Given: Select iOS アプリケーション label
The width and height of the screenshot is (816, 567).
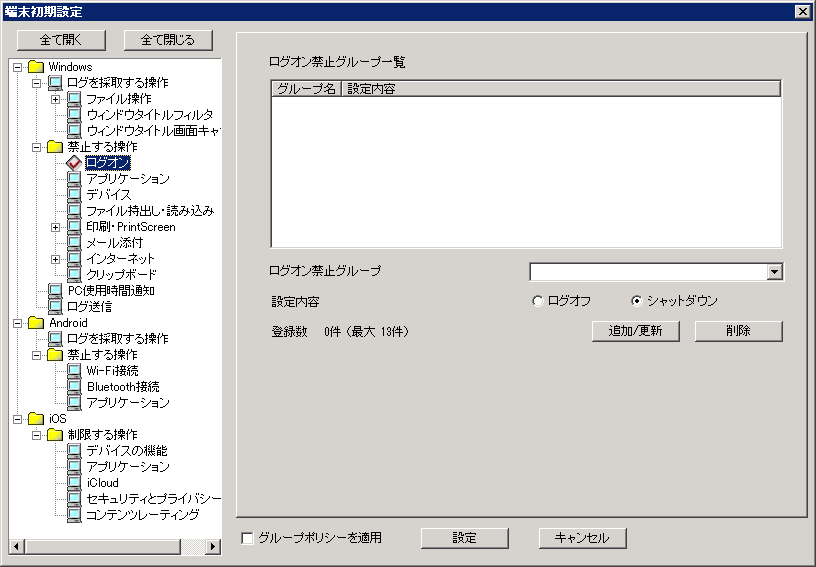Looking at the screenshot, I should [128, 467].
